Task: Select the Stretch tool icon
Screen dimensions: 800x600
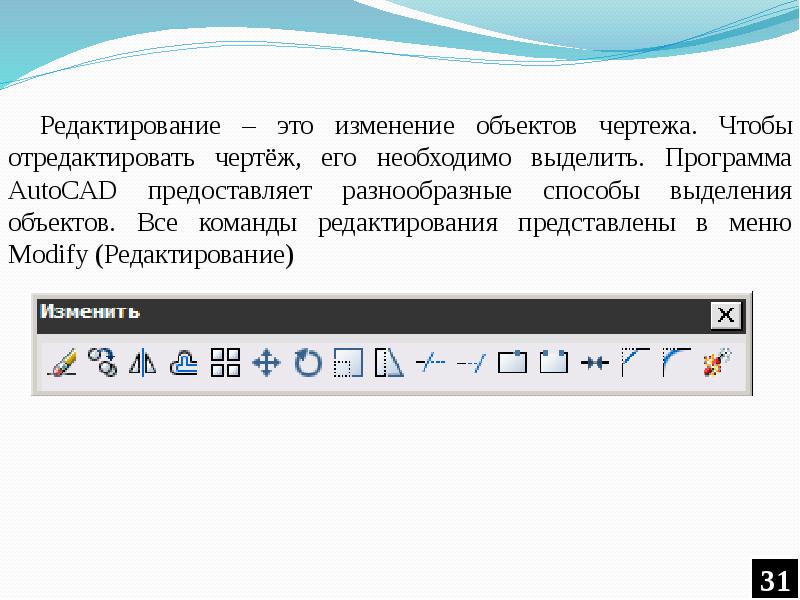Action: [389, 363]
